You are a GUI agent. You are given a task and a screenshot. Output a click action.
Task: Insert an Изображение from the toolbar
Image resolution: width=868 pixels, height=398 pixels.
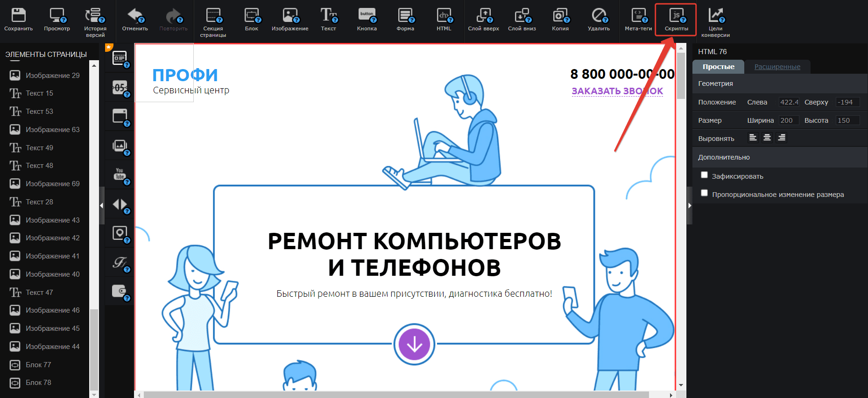point(290,20)
